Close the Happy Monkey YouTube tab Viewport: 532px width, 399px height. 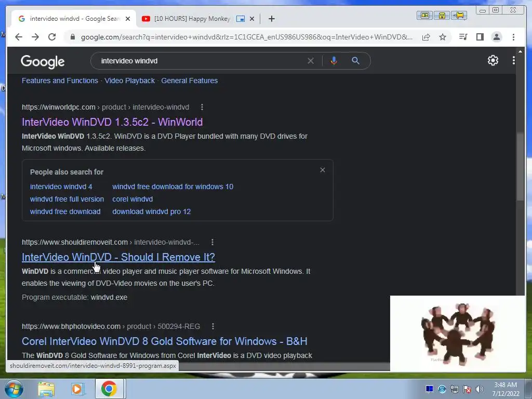(252, 19)
